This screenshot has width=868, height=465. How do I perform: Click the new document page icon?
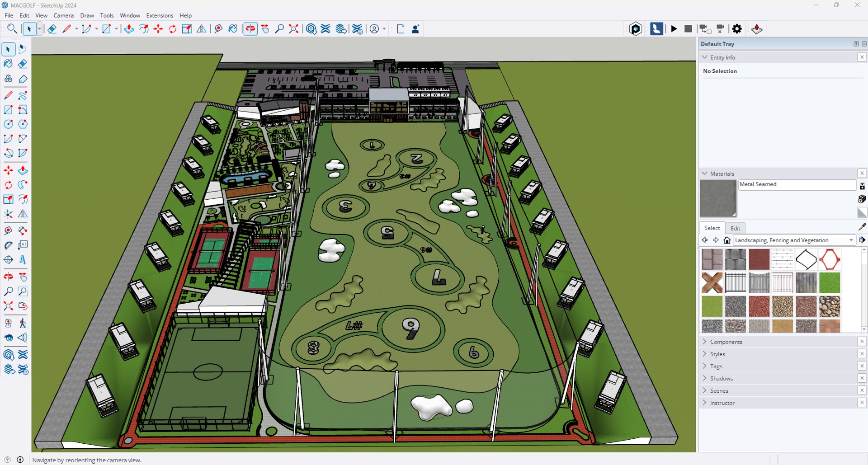[401, 29]
